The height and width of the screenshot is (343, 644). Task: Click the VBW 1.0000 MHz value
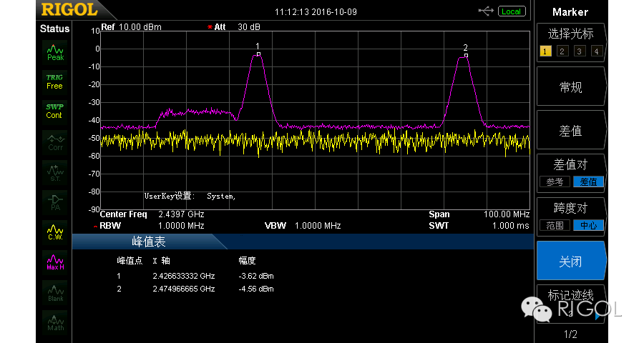(x=318, y=226)
